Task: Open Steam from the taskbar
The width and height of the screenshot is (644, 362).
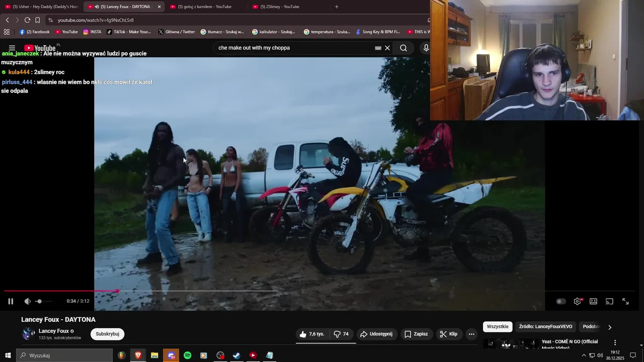Action: pos(236,355)
